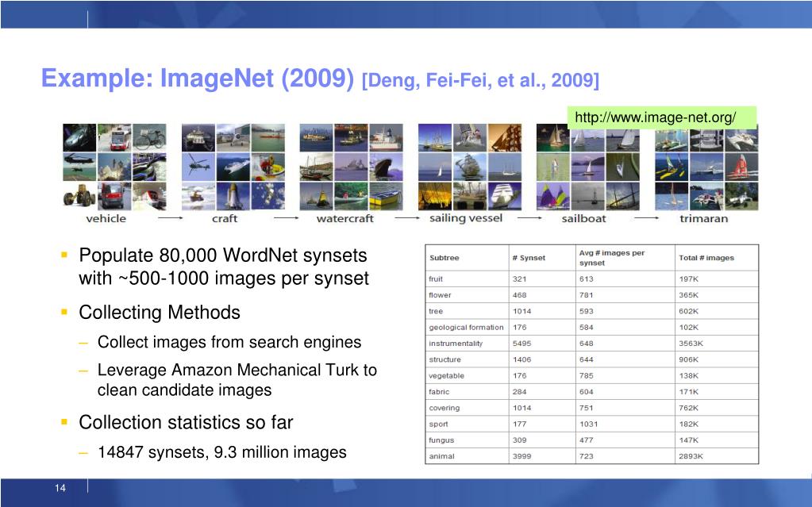Select total '365K' in flower row
The width and height of the screenshot is (812, 507).
coord(688,295)
